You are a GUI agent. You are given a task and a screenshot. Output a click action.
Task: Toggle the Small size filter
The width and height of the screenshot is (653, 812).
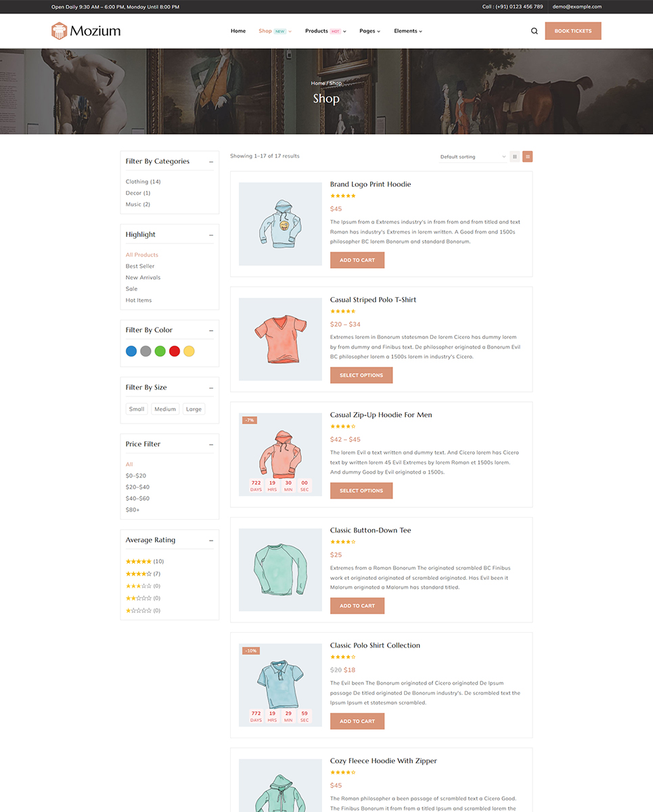click(137, 409)
